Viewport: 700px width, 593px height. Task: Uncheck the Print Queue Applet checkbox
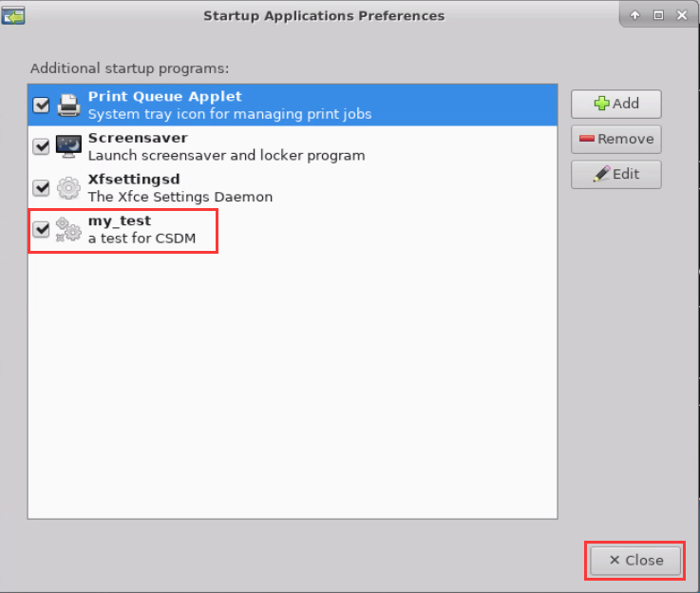tap(41, 105)
